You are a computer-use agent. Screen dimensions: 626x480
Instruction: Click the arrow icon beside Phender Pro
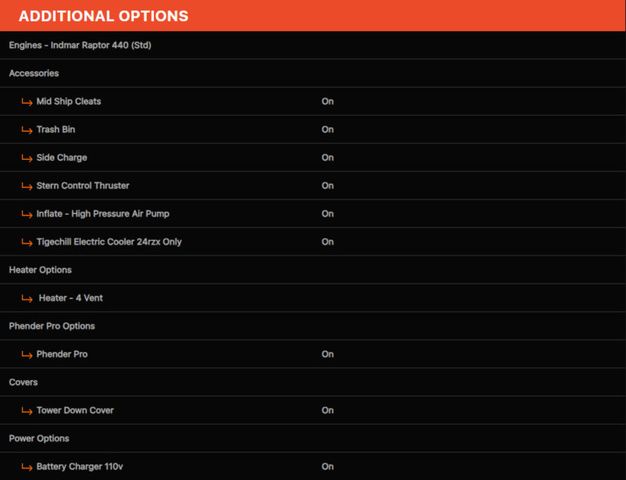[27, 355]
